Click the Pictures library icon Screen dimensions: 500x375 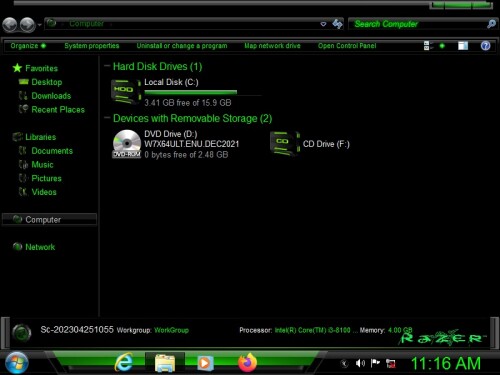(23, 178)
